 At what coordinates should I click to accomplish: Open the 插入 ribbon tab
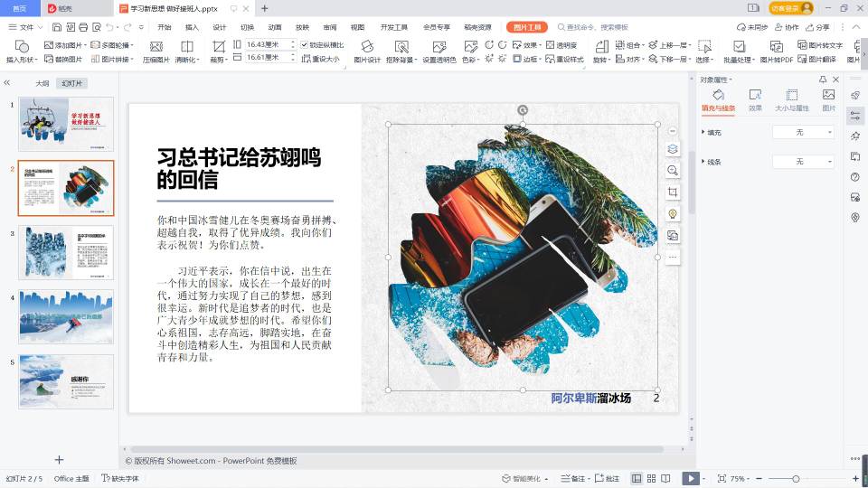point(192,27)
